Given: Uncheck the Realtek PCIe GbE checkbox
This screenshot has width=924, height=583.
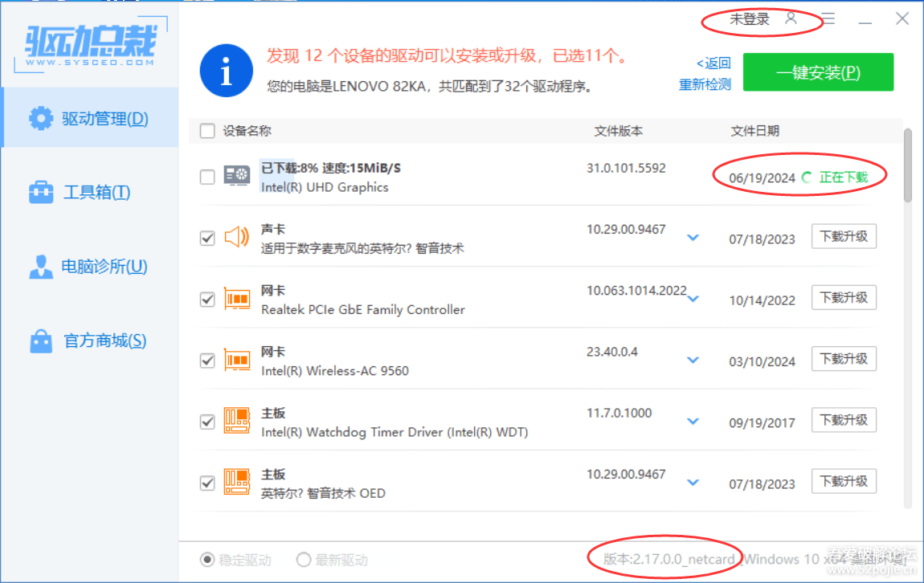Looking at the screenshot, I should (207, 300).
